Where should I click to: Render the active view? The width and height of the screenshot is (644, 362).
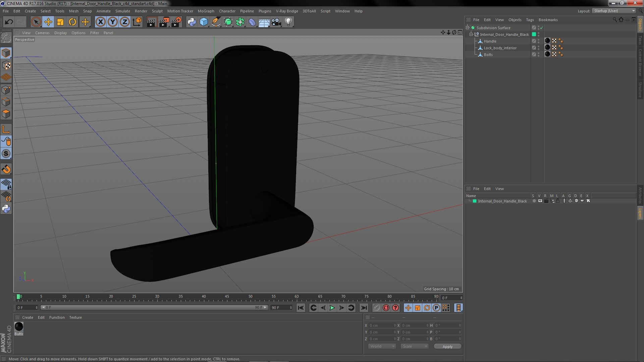(x=152, y=22)
